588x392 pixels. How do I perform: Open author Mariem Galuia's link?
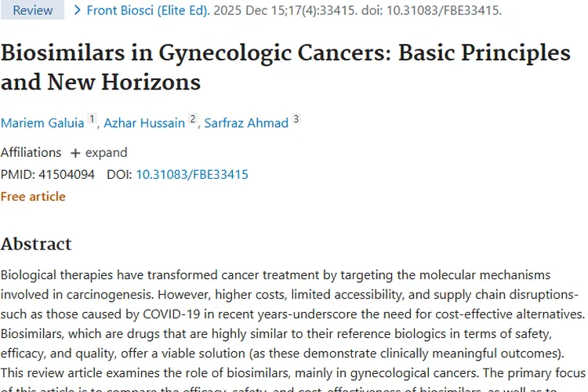tap(42, 123)
